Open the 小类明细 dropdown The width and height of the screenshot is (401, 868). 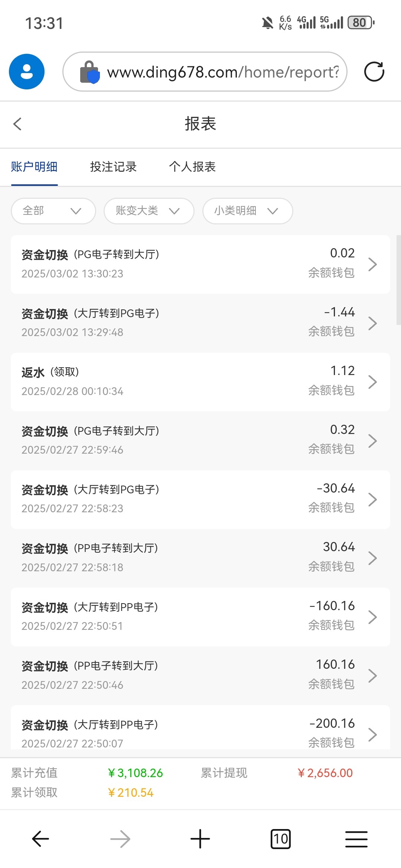click(x=248, y=211)
